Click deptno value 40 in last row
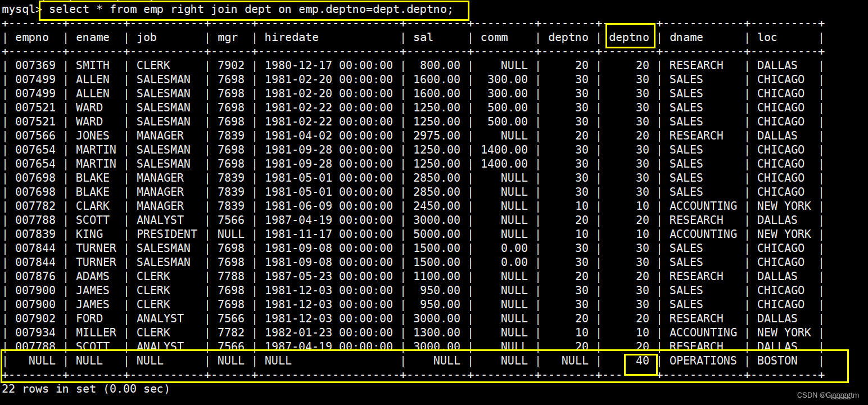Image resolution: width=868 pixels, height=405 pixels. pyautogui.click(x=643, y=361)
